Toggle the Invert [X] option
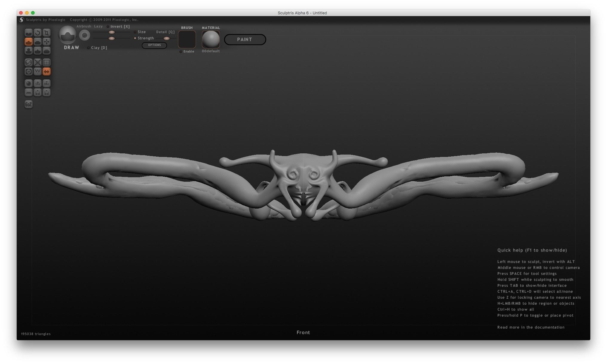Screen dimensions: 607x364 pyautogui.click(x=118, y=27)
